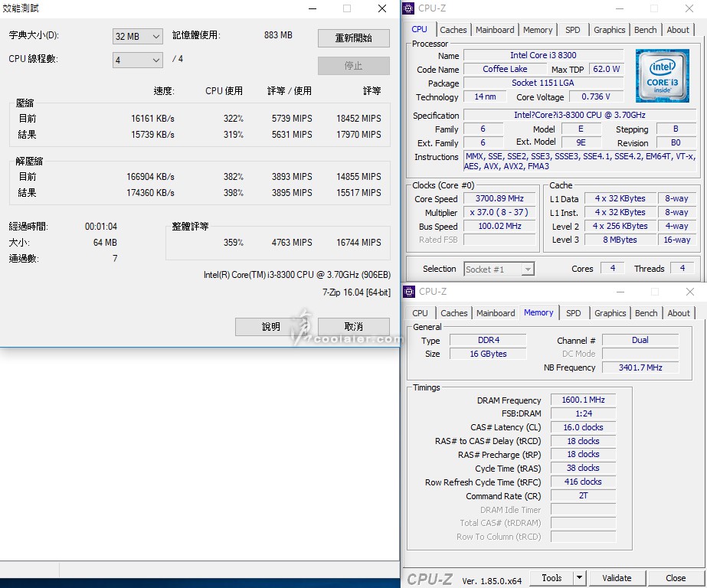The width and height of the screenshot is (707, 588).
Task: Click the Max TDP value 62.0 W
Action: point(606,69)
